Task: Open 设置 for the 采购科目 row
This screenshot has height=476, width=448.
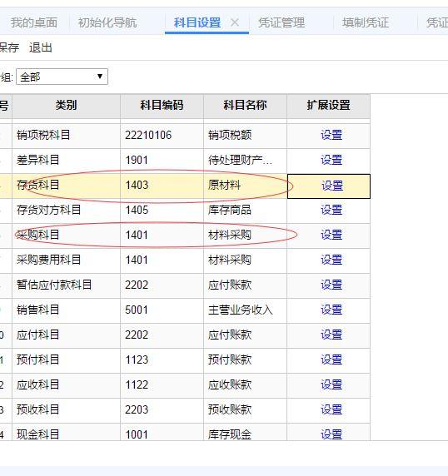Action: [x=331, y=235]
